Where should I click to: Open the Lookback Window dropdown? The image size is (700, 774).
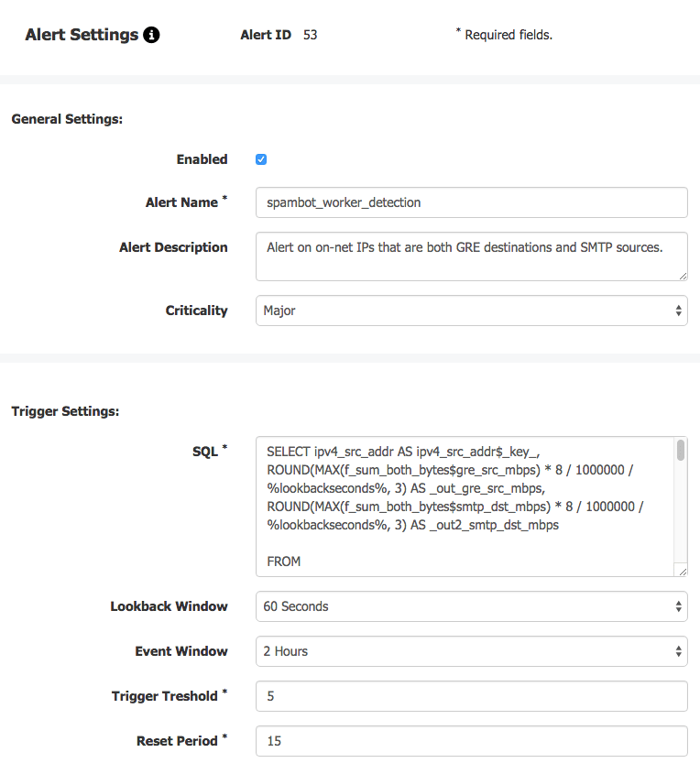tap(472, 606)
